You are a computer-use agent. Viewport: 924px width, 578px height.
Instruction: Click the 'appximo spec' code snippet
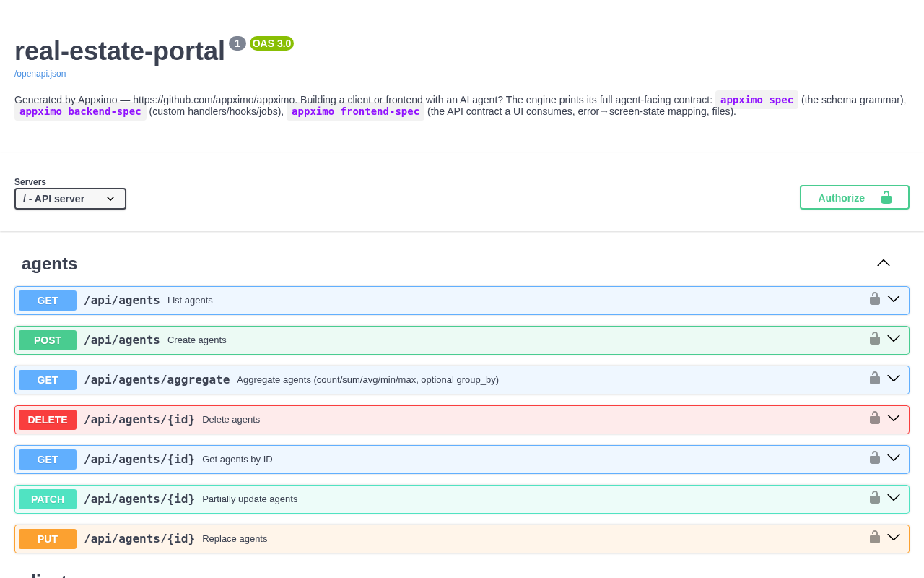(757, 100)
